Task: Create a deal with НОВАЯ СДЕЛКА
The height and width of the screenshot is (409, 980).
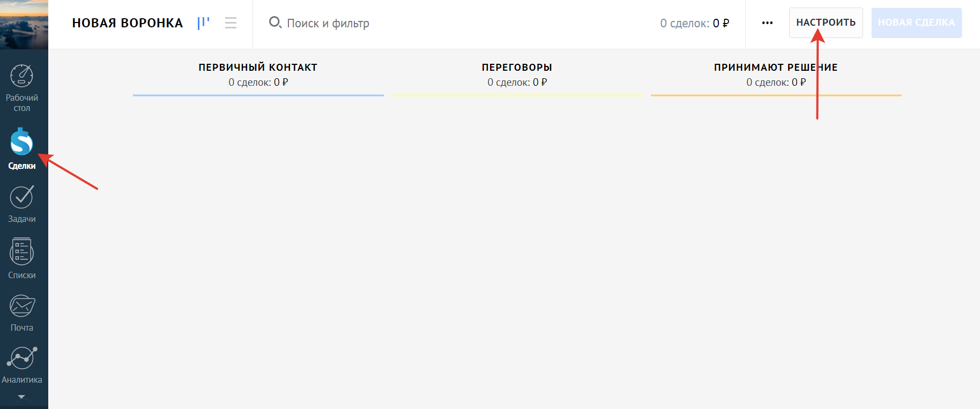Action: tap(916, 23)
